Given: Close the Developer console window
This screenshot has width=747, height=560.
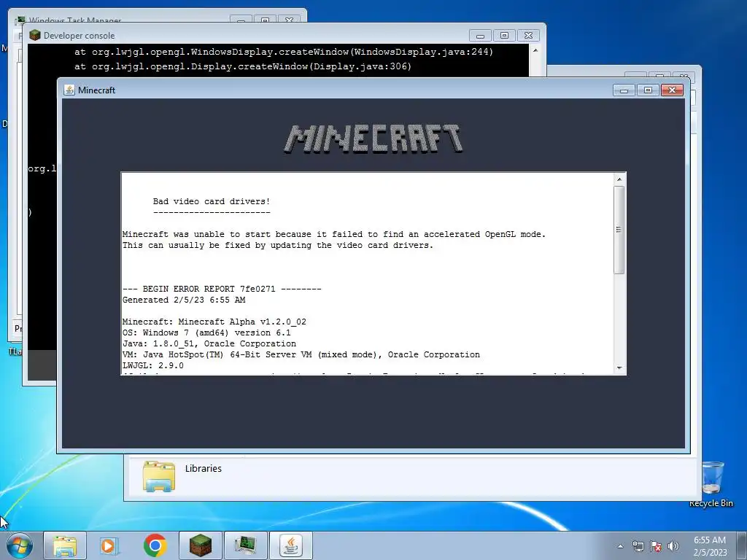Looking at the screenshot, I should click(528, 35).
